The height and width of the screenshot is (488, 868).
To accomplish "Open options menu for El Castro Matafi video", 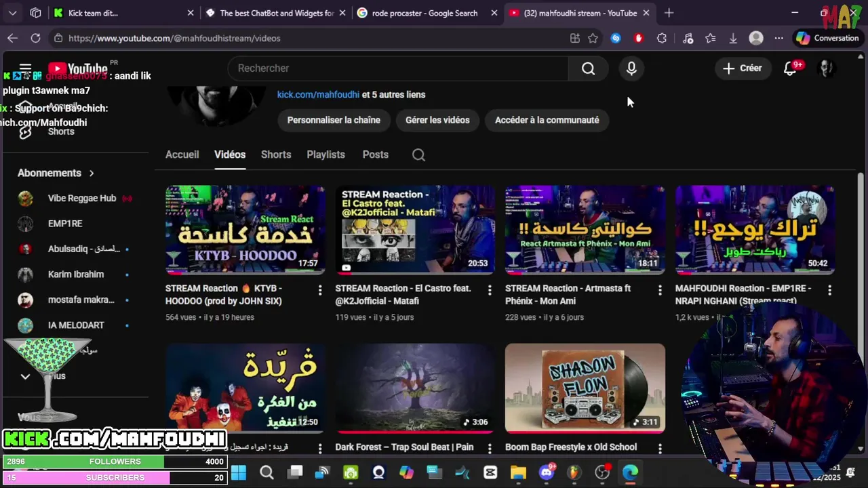I will coord(490,290).
